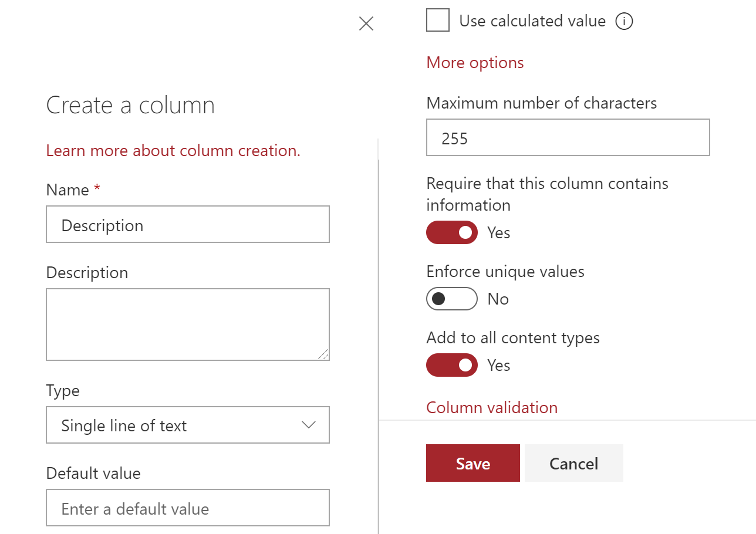Edit the Maximum number of characters value
This screenshot has width=756, height=534.
[567, 137]
